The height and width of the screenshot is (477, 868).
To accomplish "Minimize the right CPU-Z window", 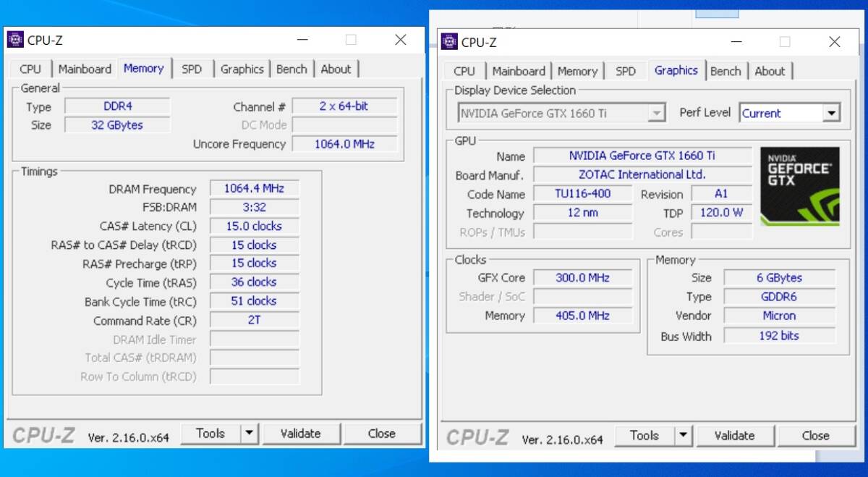I will [736, 42].
